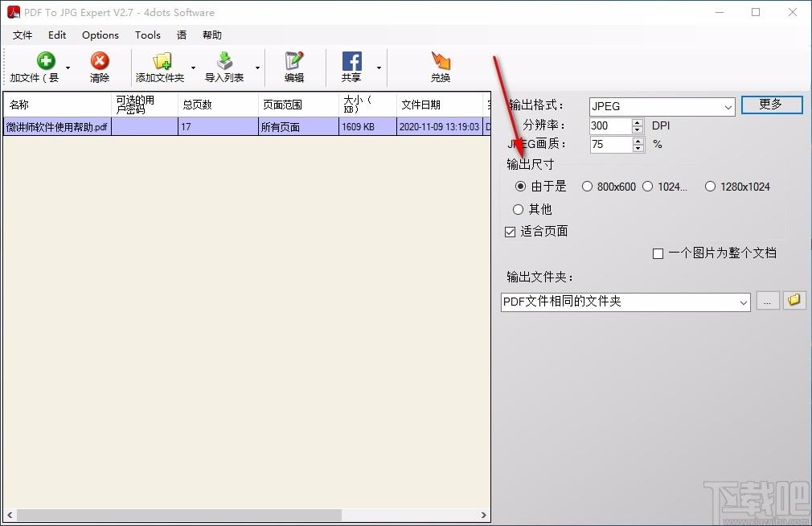The width and height of the screenshot is (812, 526).
Task: Click the 总页数 column header
Action: click(x=218, y=105)
